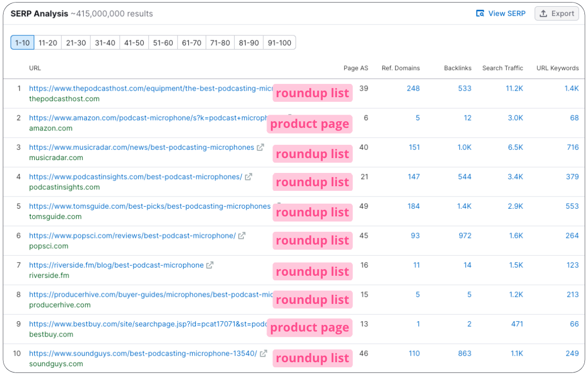The width and height of the screenshot is (588, 375).
Task: Open external link icon for musicradar URL
Action: click(x=260, y=147)
